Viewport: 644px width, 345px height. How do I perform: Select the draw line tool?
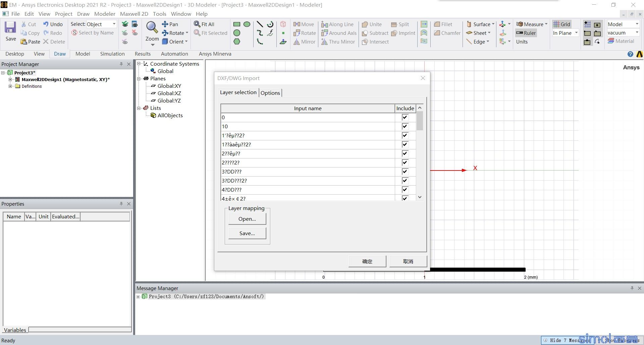coord(260,24)
